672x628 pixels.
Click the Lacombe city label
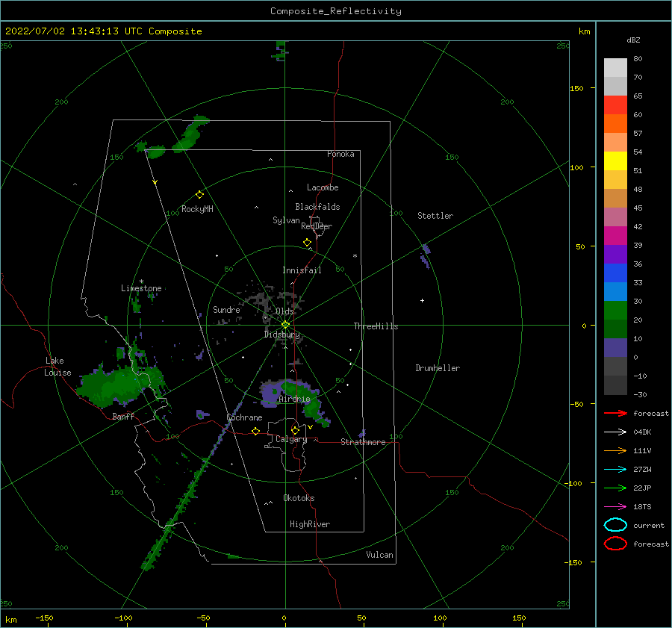[x=323, y=187]
